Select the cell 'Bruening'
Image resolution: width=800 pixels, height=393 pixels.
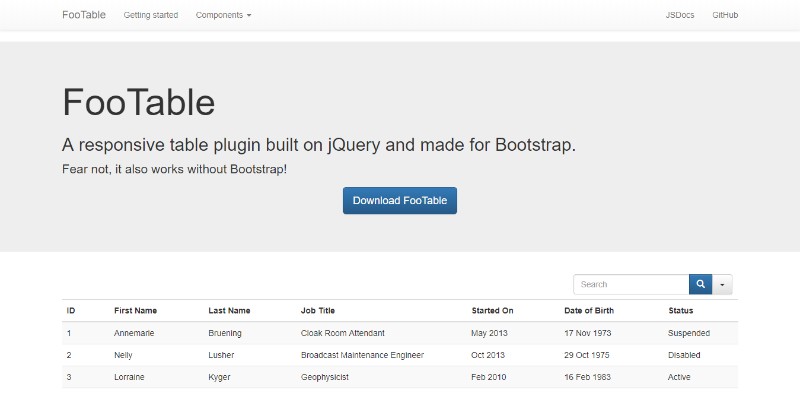click(x=225, y=333)
